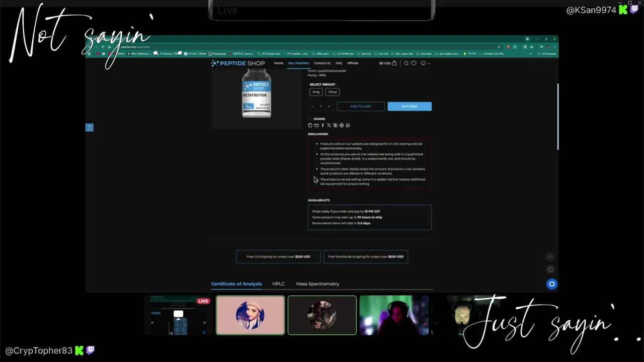644x362 pixels.
Task: Click the AVAILABILITY heading text
Action: [319, 200]
